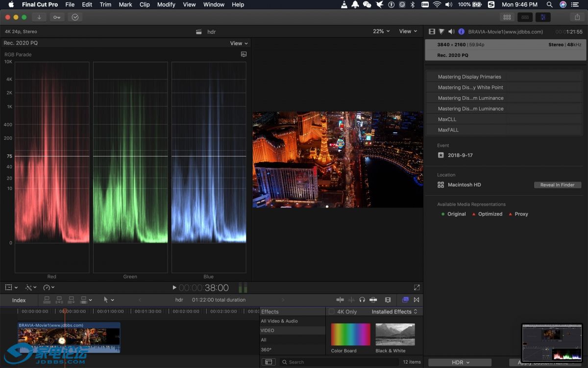Select VIDEO category in Effects sidebar
This screenshot has width=588, height=368.
(268, 330)
